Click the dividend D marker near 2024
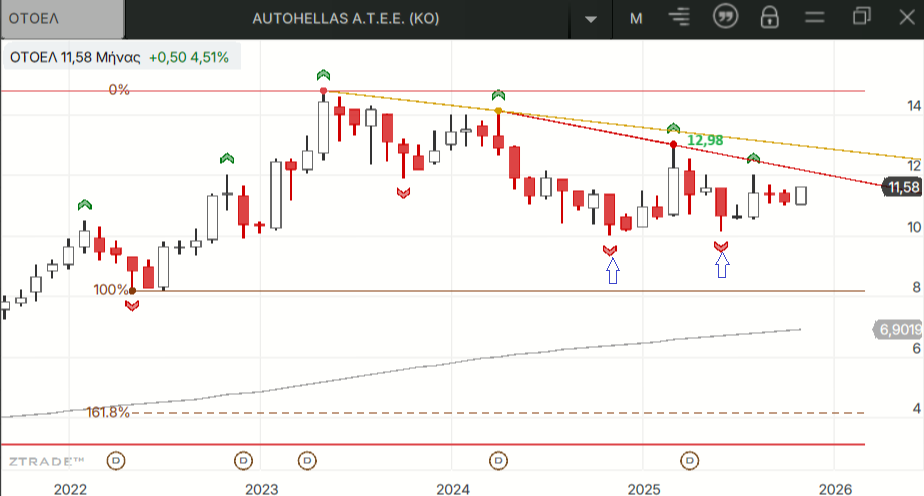 point(498,460)
